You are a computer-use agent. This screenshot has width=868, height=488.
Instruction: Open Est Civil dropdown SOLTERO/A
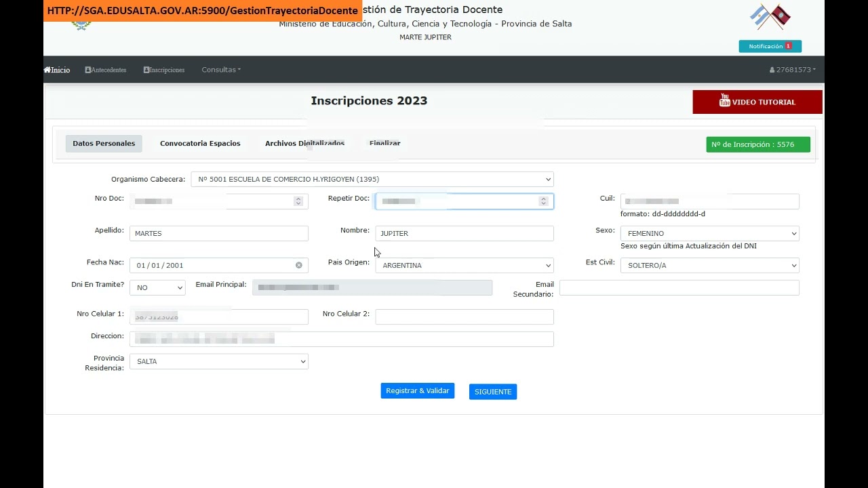point(710,265)
